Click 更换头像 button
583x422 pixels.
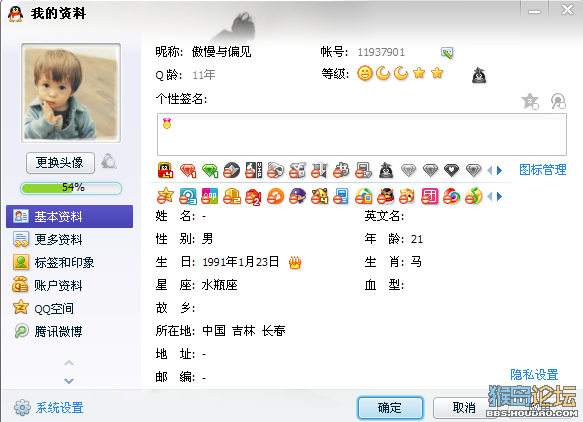coord(60,163)
